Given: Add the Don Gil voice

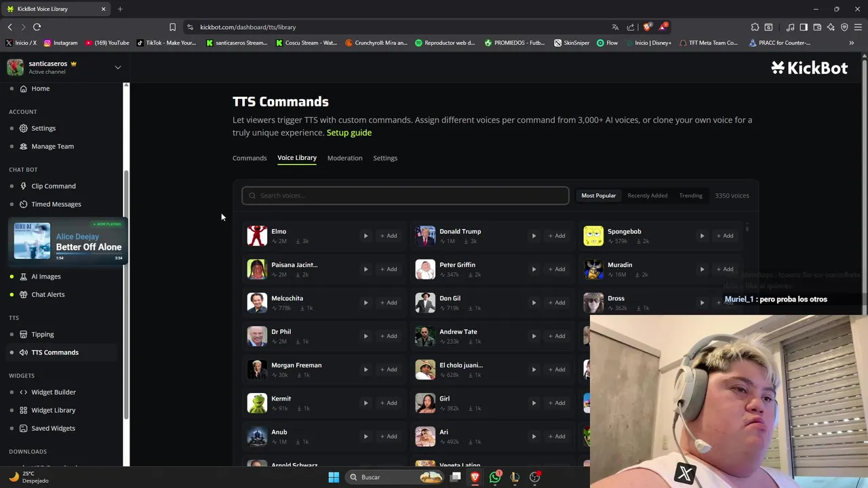Looking at the screenshot, I should 557,302.
